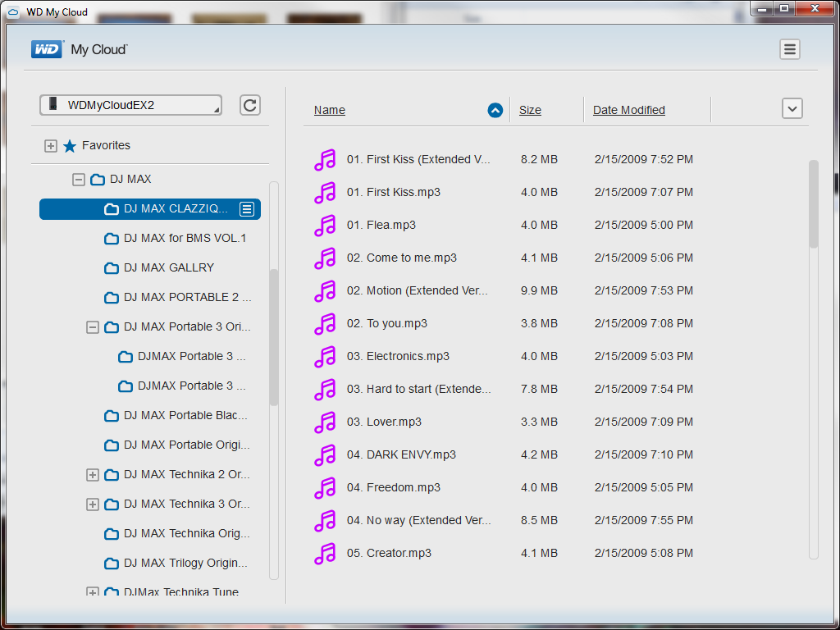Select file name 03. Lover.mp3
This screenshot has height=630, width=840.
(x=384, y=422)
